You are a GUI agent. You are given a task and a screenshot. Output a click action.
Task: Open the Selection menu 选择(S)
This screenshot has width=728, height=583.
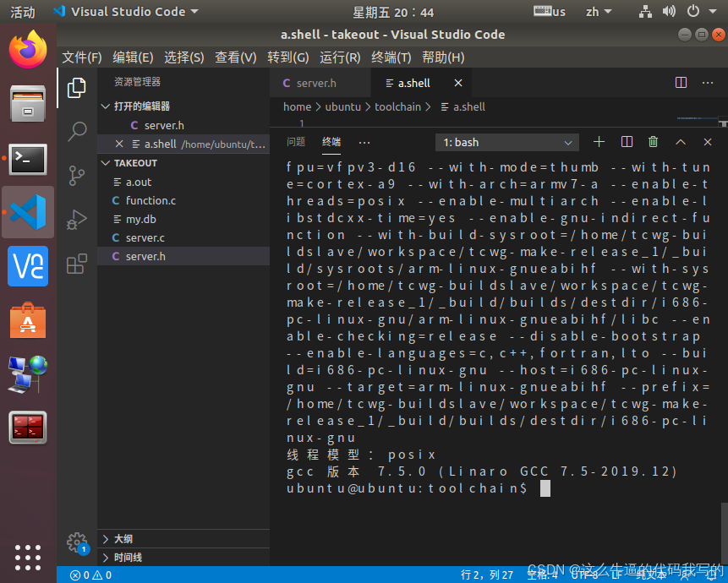183,57
